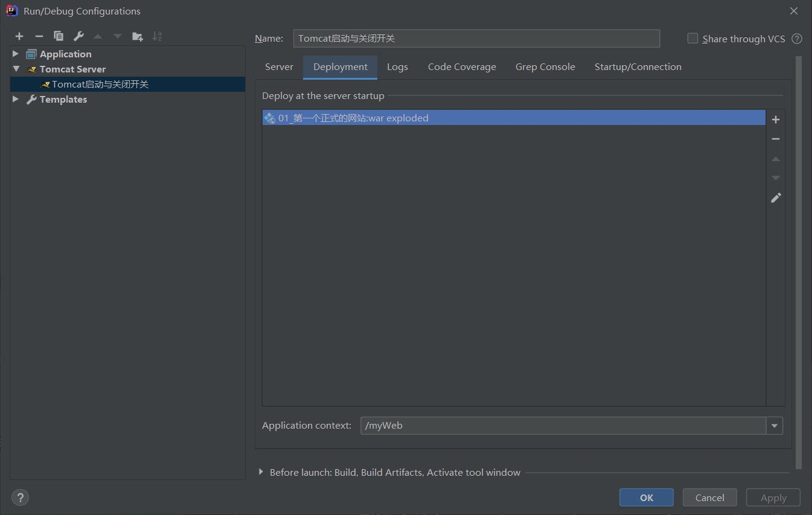Sort configurations alphabetically

click(157, 36)
